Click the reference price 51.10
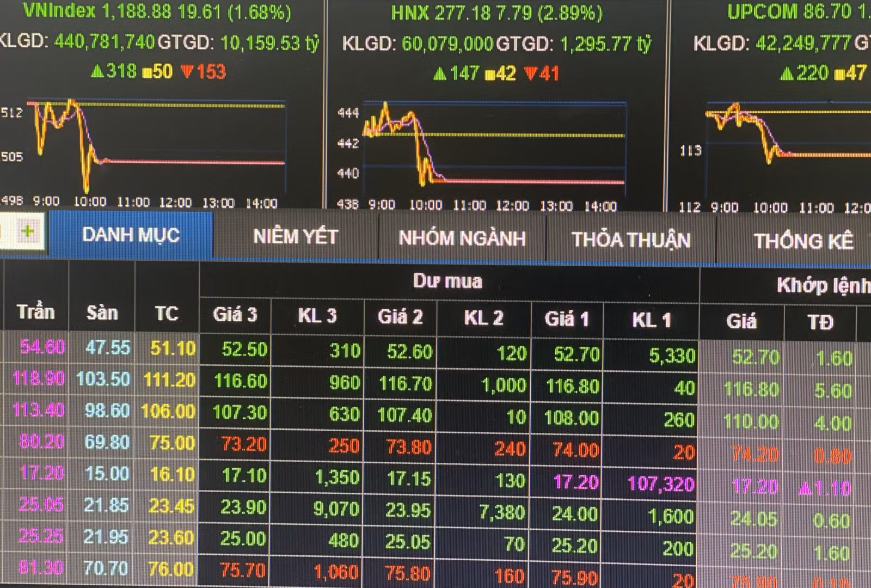This screenshot has width=871, height=588. (173, 348)
